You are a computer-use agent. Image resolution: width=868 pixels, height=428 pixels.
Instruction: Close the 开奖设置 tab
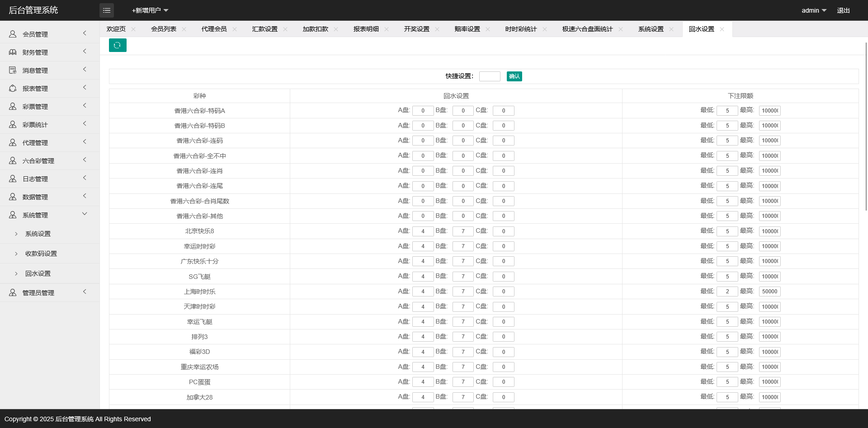pyautogui.click(x=437, y=29)
